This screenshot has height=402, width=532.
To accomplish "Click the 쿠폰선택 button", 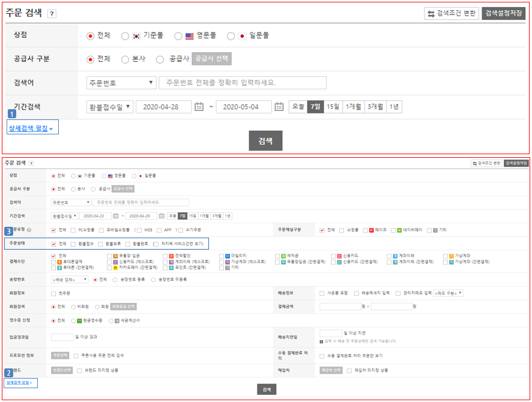I will [x=60, y=355].
